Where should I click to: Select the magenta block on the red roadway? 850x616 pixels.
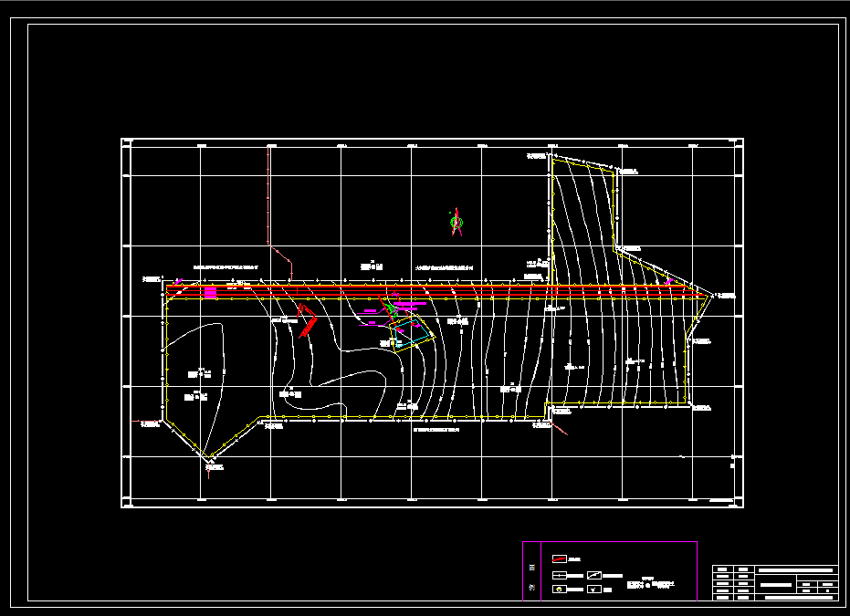(x=210, y=292)
